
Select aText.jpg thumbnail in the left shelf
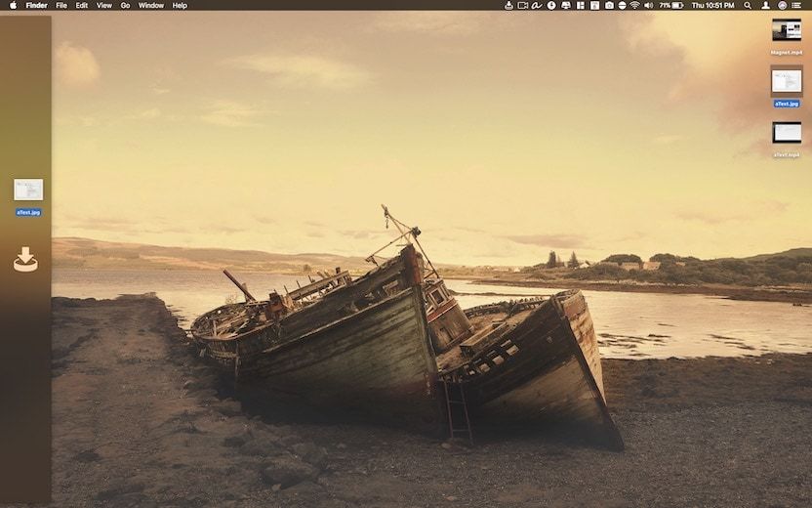click(x=28, y=190)
